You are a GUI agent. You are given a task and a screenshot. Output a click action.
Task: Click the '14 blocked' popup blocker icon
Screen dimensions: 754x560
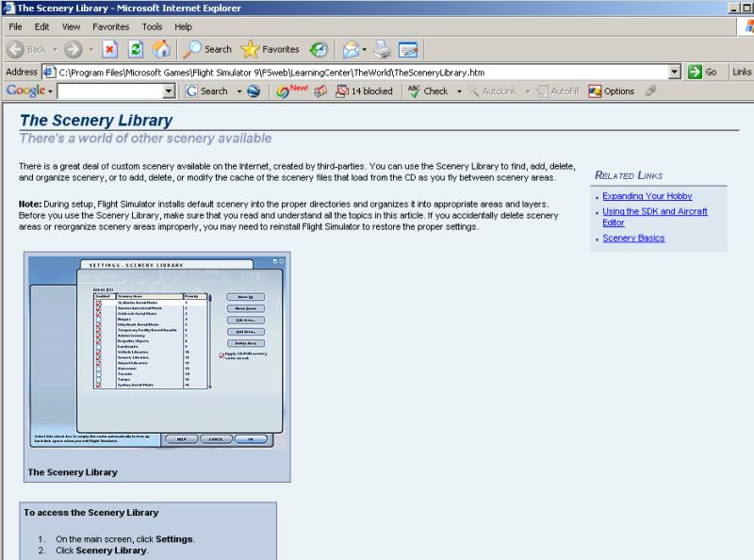pyautogui.click(x=364, y=91)
